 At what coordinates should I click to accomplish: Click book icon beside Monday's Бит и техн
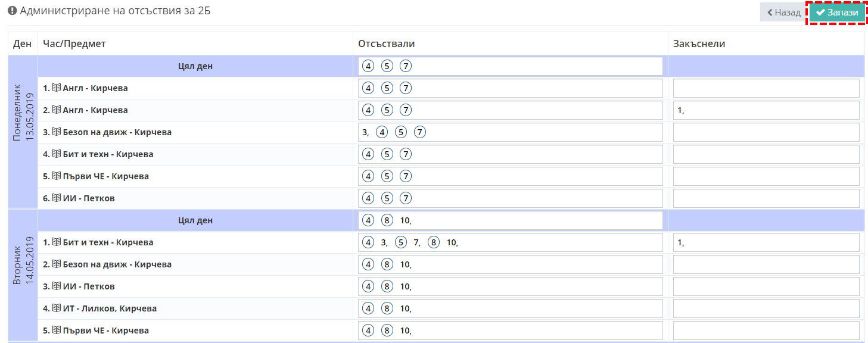[x=57, y=154]
